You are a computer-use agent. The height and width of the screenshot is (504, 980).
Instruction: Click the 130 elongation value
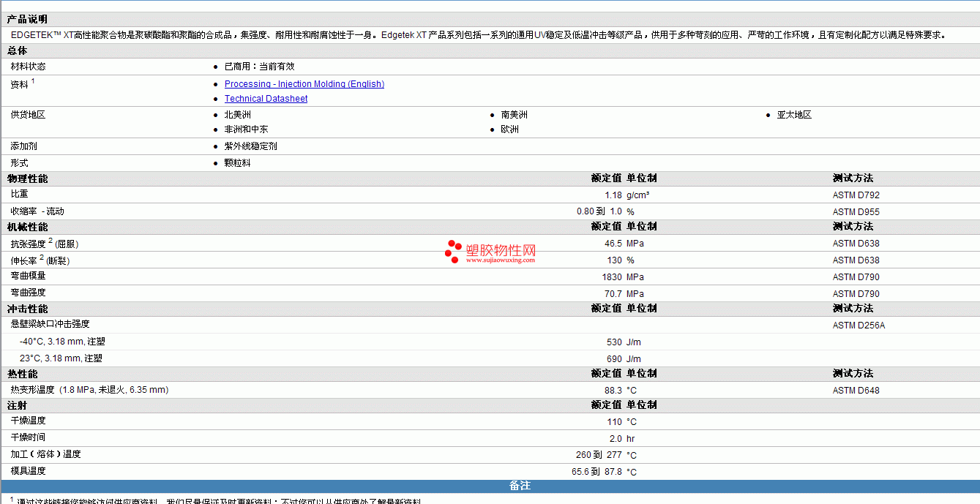(x=615, y=260)
